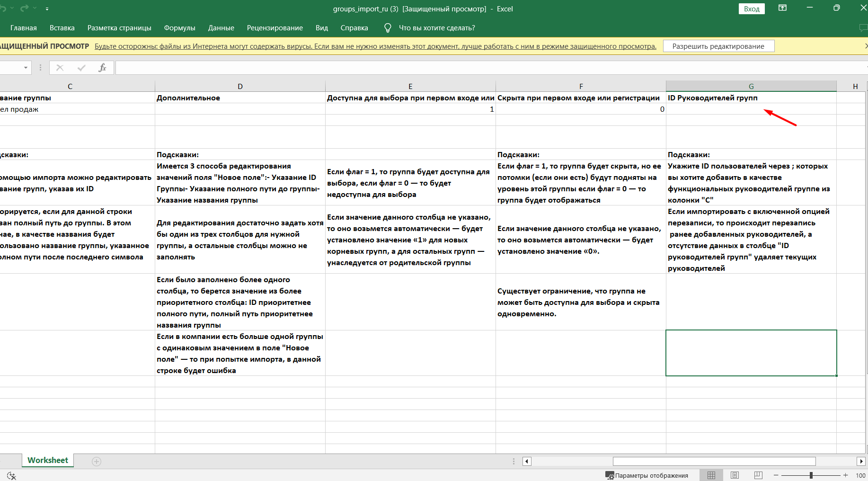Switch to Page Break Preview view
Image resolution: width=868 pixels, height=481 pixels.
click(x=758, y=475)
